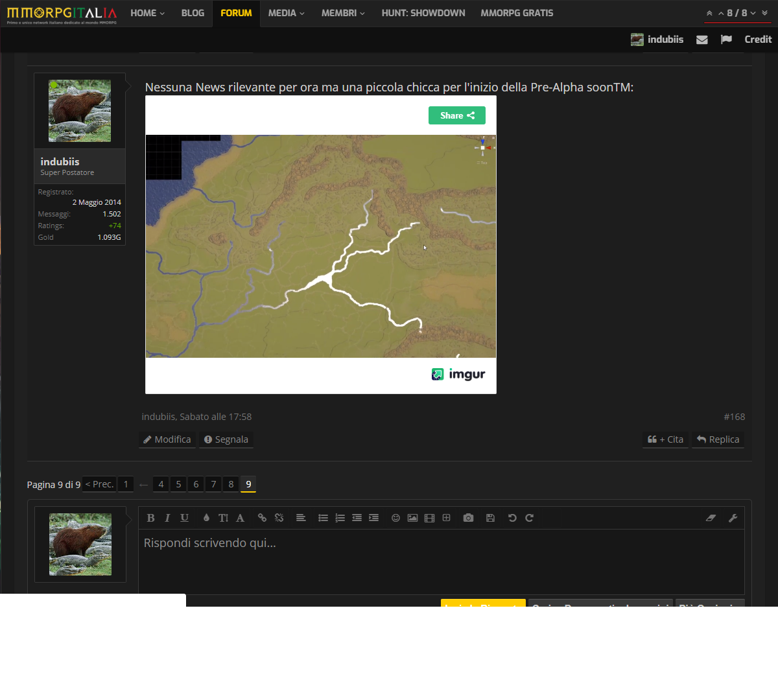Toggle underline formatting in the reply editor
The height and width of the screenshot is (700, 778).
click(x=184, y=518)
